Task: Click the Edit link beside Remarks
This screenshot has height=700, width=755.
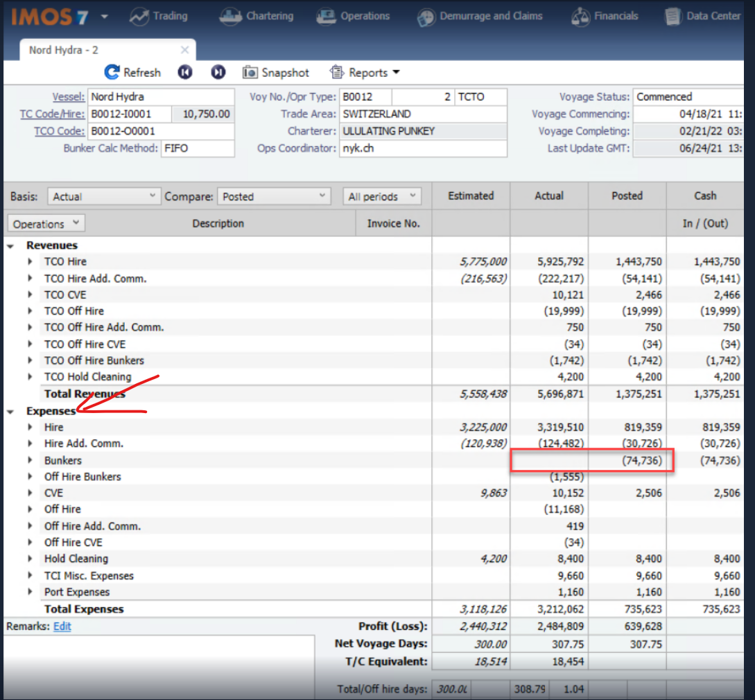Action: [62, 627]
